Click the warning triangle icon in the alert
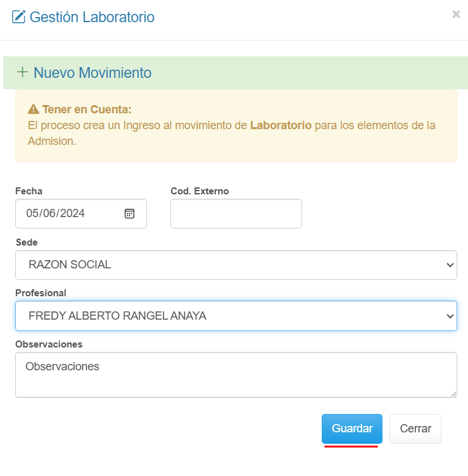Image resolution: width=468 pixels, height=476 pixels. [34, 109]
